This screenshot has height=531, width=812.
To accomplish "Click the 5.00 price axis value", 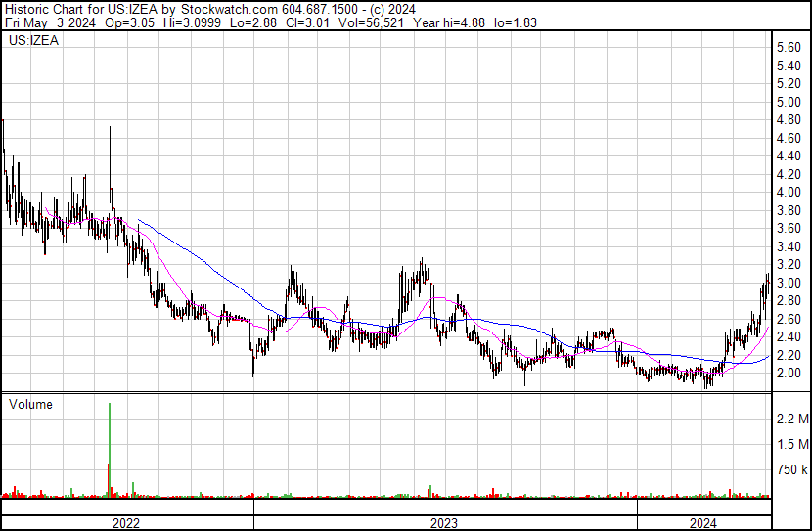I will [x=789, y=102].
